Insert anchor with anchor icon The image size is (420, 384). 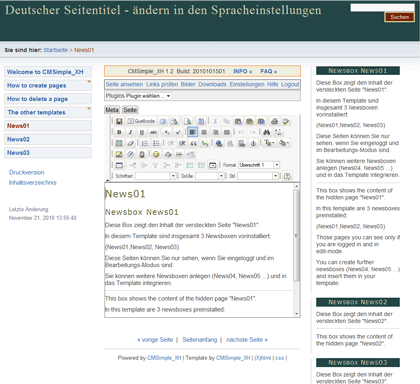click(253, 143)
